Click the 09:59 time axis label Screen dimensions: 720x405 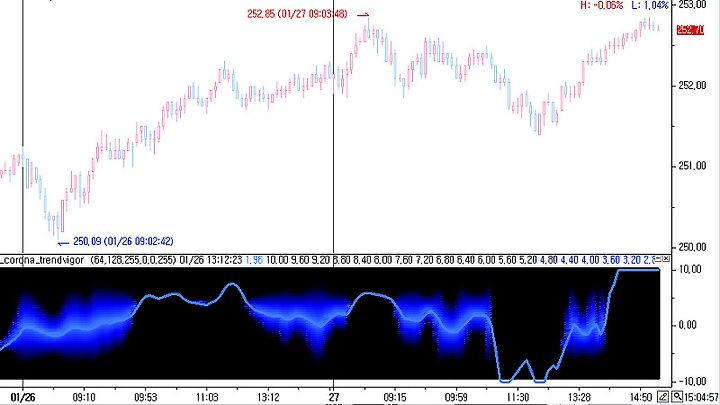(456, 397)
